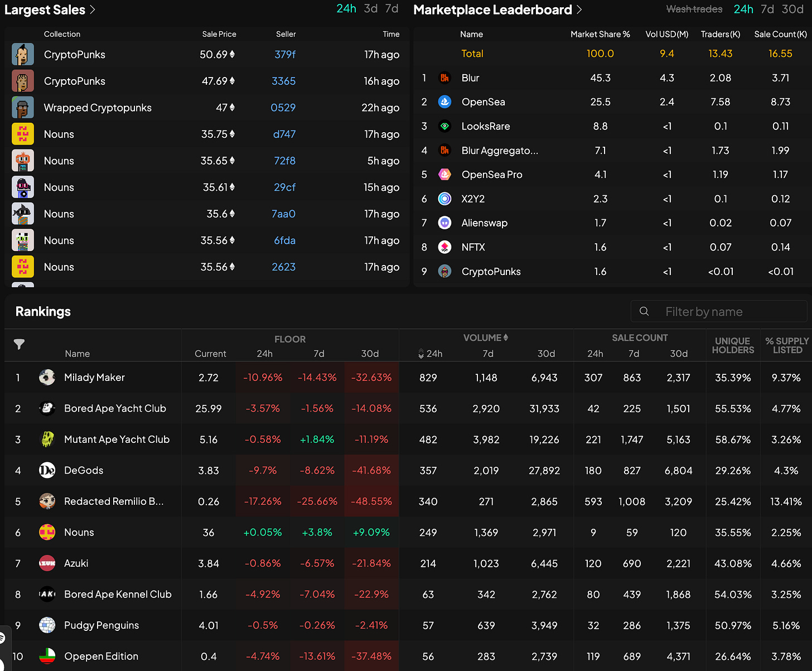Open Pudgy Penguins collection name
Image resolution: width=812 pixels, height=671 pixels.
(x=101, y=625)
